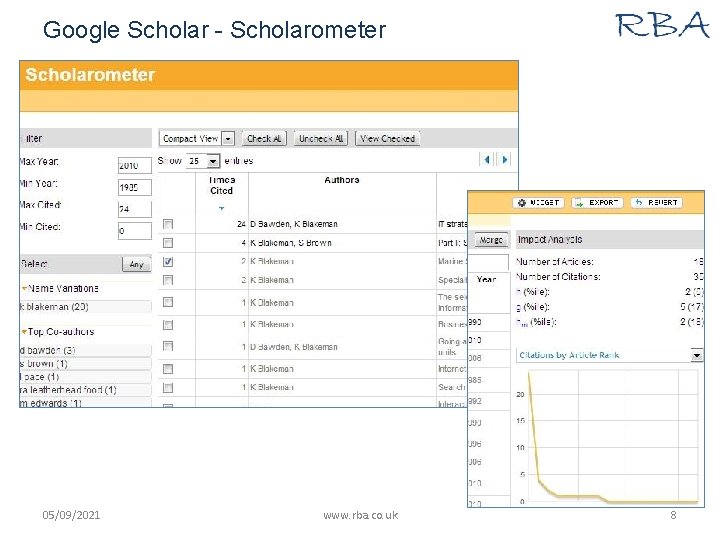Check the K Blakeman 'Internet' row checkbox

coord(168,369)
